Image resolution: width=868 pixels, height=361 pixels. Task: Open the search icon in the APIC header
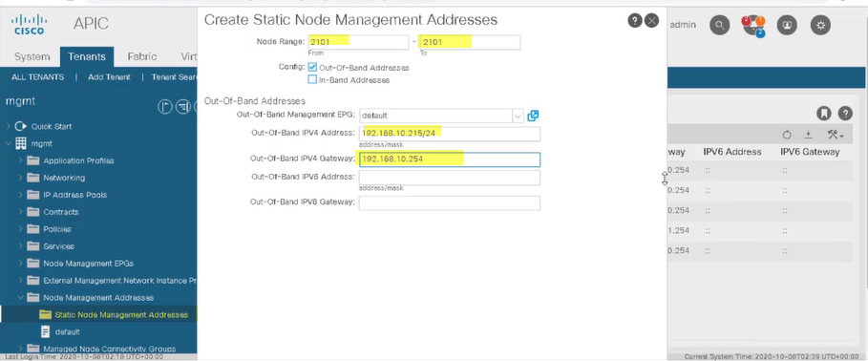pyautogui.click(x=720, y=25)
